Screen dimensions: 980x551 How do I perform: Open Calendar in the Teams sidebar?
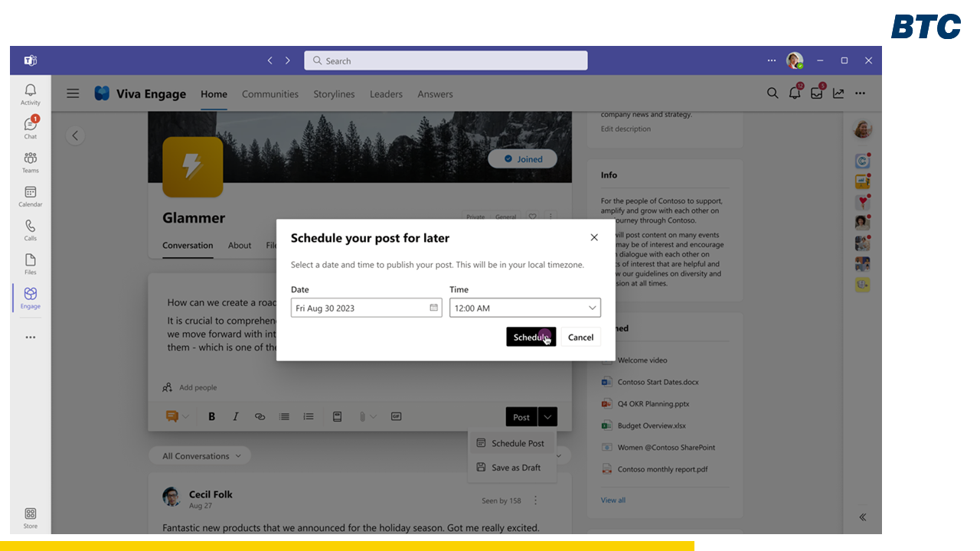(31, 196)
